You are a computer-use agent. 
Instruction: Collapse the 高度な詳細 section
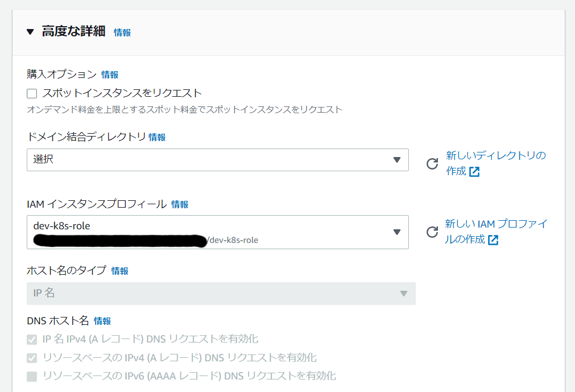pyautogui.click(x=30, y=32)
